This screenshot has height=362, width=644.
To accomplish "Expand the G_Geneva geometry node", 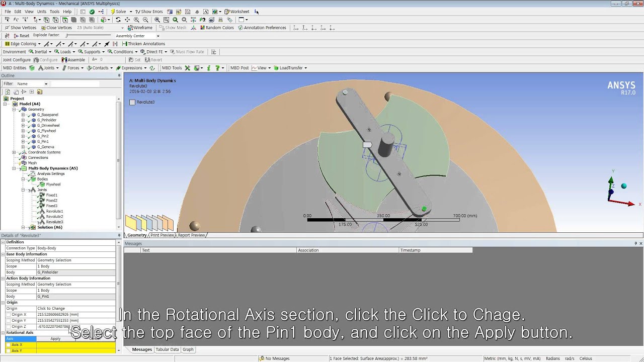I will point(23,147).
